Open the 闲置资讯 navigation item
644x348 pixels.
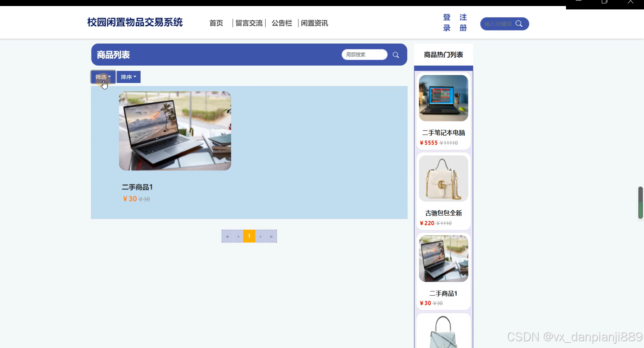point(314,23)
